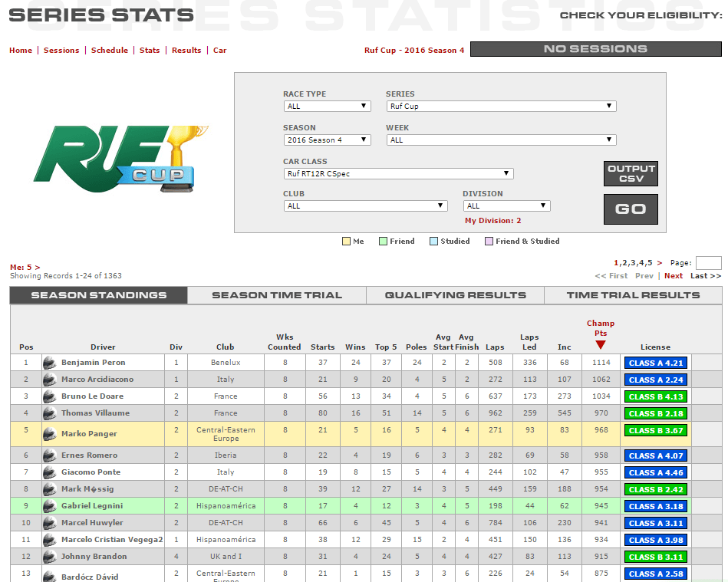This screenshot has width=728, height=582.
Task: Click the green Friend legend swatch
Action: click(x=383, y=242)
